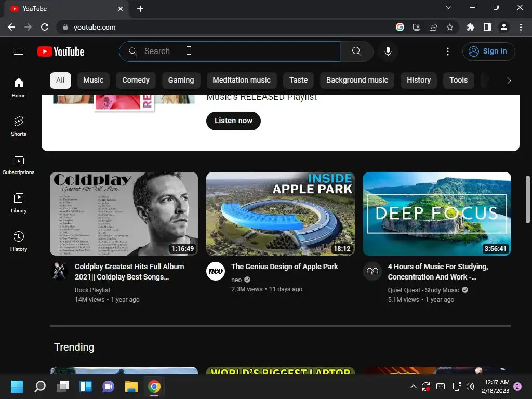
Task: Select the Tools filter chip
Action: click(458, 81)
